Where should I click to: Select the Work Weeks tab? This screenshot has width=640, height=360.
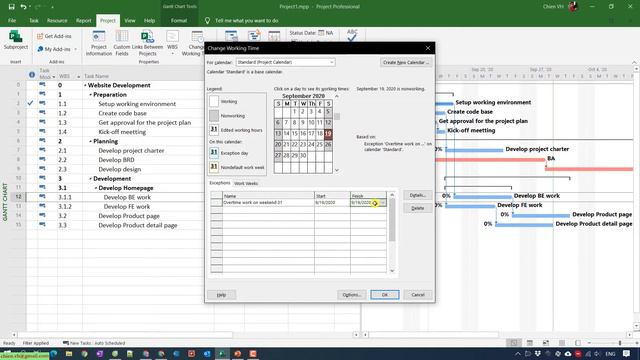coord(246,183)
